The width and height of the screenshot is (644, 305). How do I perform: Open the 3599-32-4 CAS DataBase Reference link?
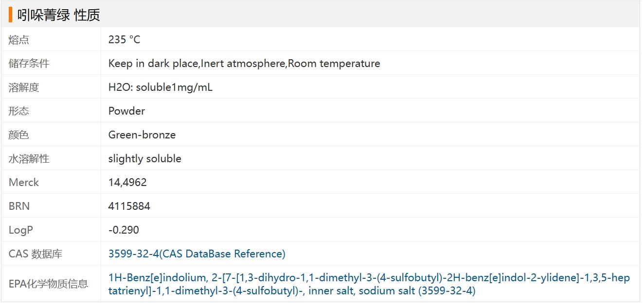point(197,254)
